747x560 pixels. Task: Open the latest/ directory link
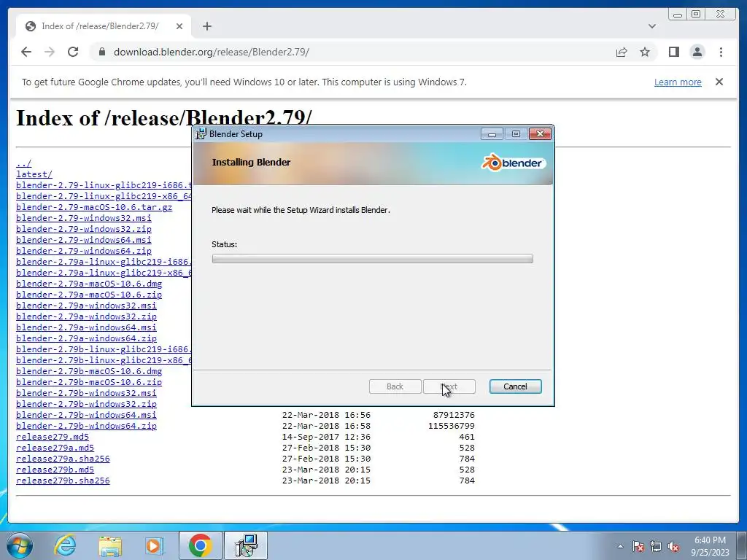(x=34, y=174)
